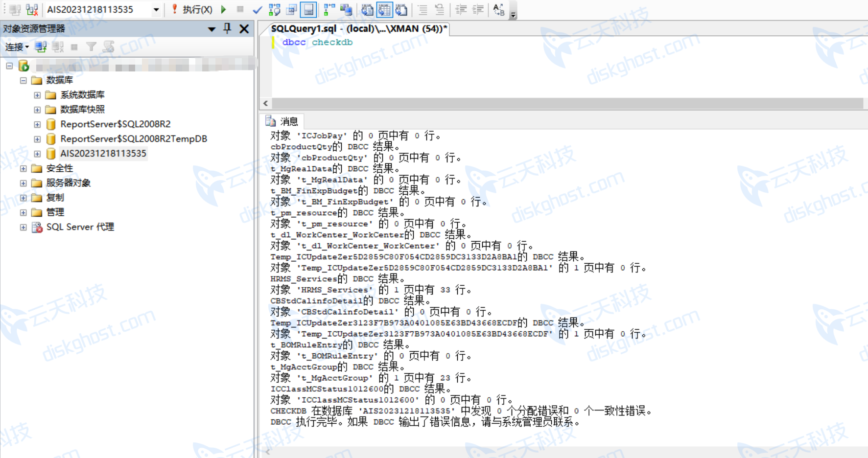Open the AIS20231218113535 database dropdown
This screenshot has height=458, width=868.
coord(156,9)
